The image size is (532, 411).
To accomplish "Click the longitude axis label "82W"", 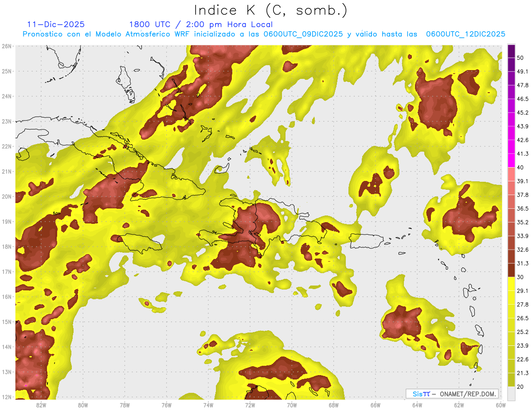I will coord(41,405).
